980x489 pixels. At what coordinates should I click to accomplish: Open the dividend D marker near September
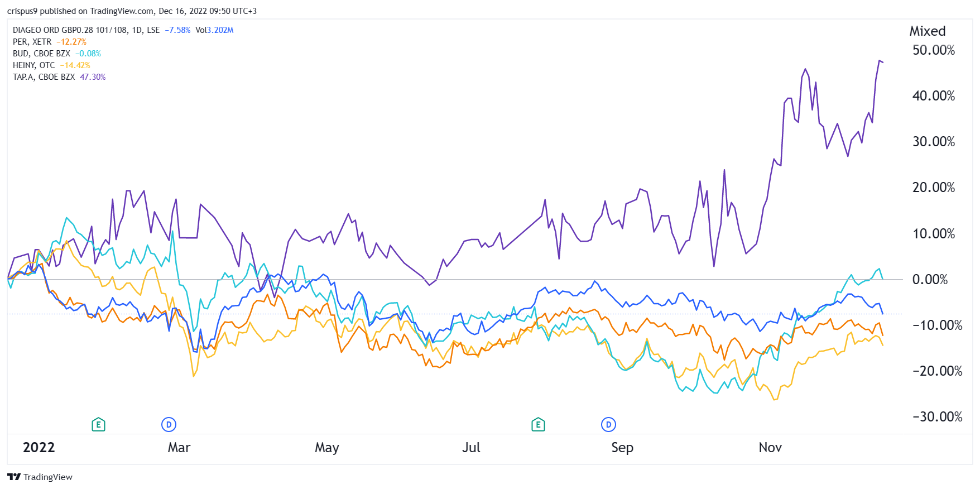coord(608,425)
